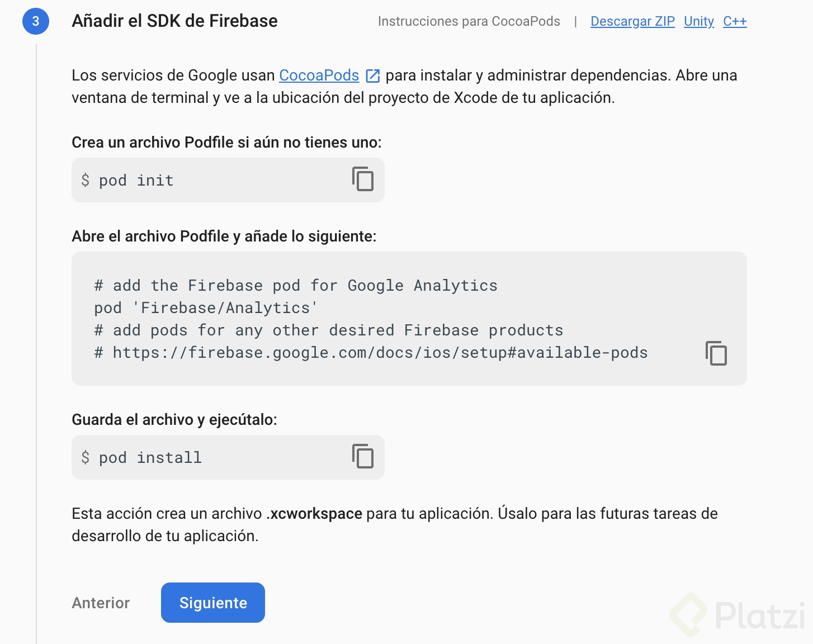
Task: Go back with the Anterior button
Action: coord(101,603)
